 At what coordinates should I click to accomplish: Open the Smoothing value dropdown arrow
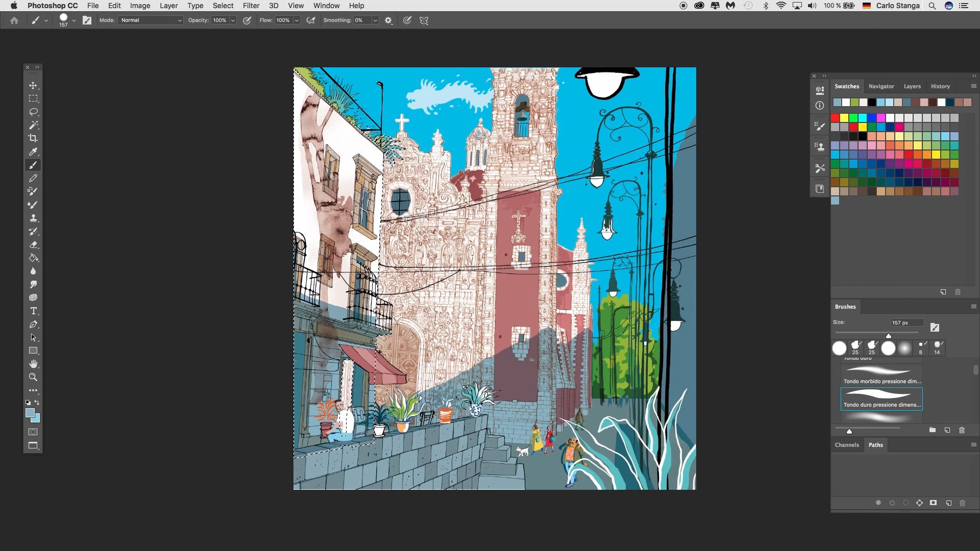375,20
